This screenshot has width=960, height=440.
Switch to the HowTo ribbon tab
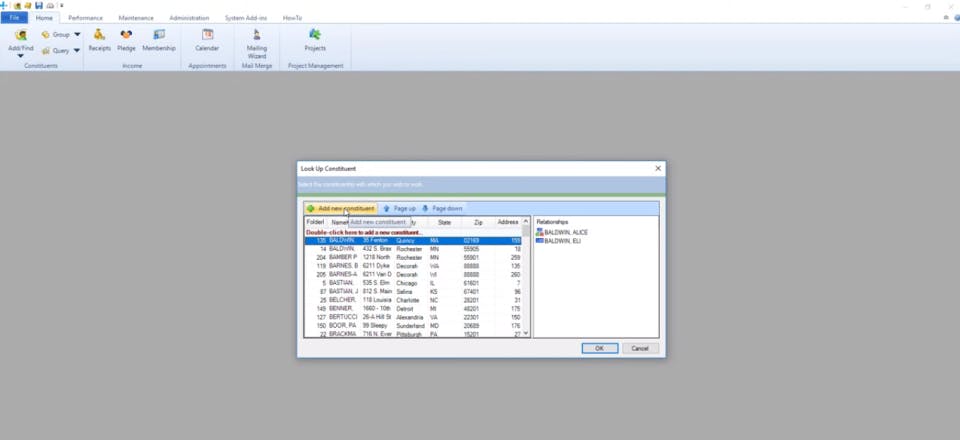tap(292, 18)
